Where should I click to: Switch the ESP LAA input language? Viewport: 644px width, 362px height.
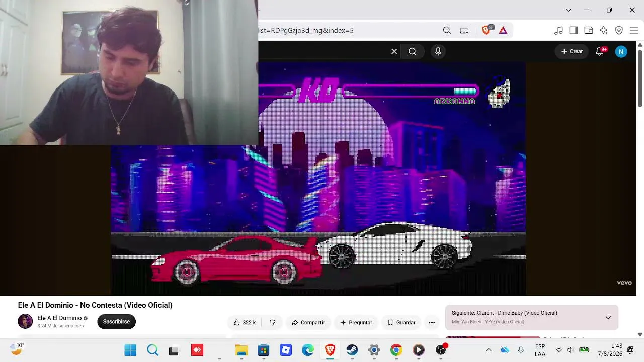pos(540,350)
